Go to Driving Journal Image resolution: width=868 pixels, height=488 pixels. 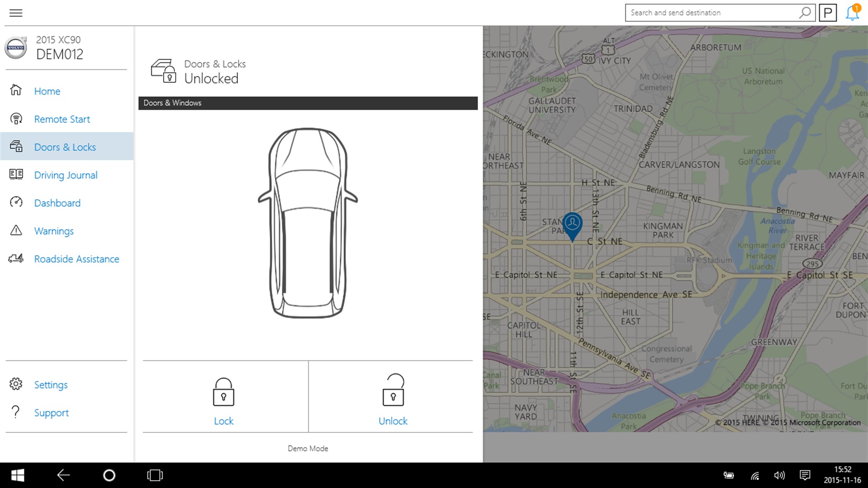pyautogui.click(x=66, y=175)
